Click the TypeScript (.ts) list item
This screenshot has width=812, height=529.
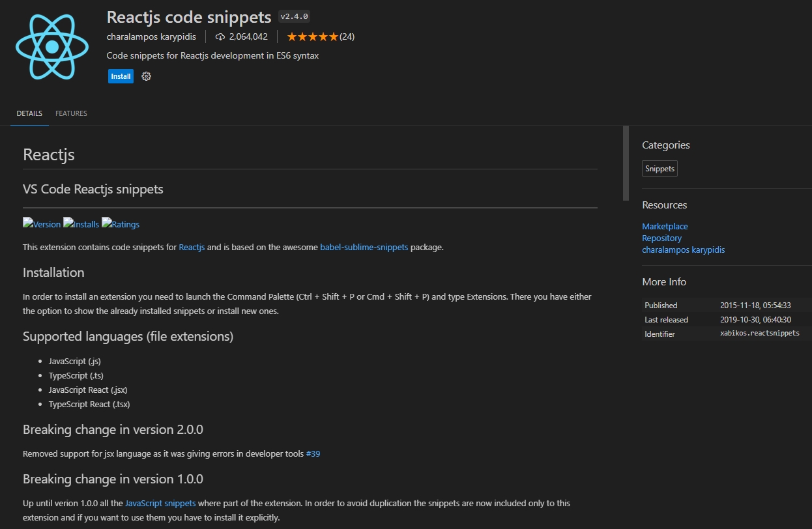click(76, 375)
